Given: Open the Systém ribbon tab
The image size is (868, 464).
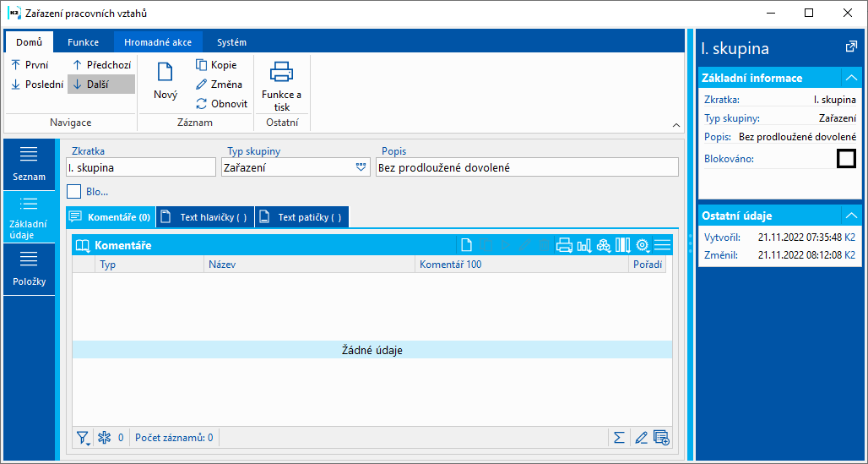Looking at the screenshot, I should click(x=231, y=42).
